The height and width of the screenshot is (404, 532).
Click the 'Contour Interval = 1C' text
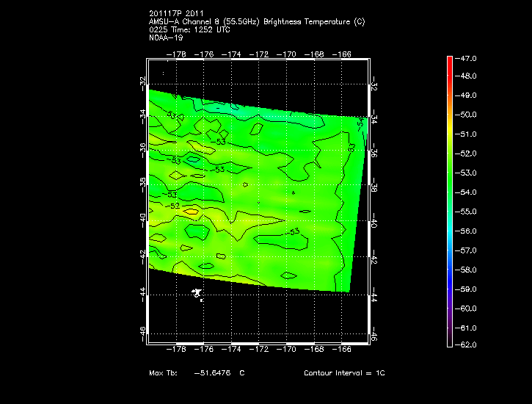[x=344, y=373]
